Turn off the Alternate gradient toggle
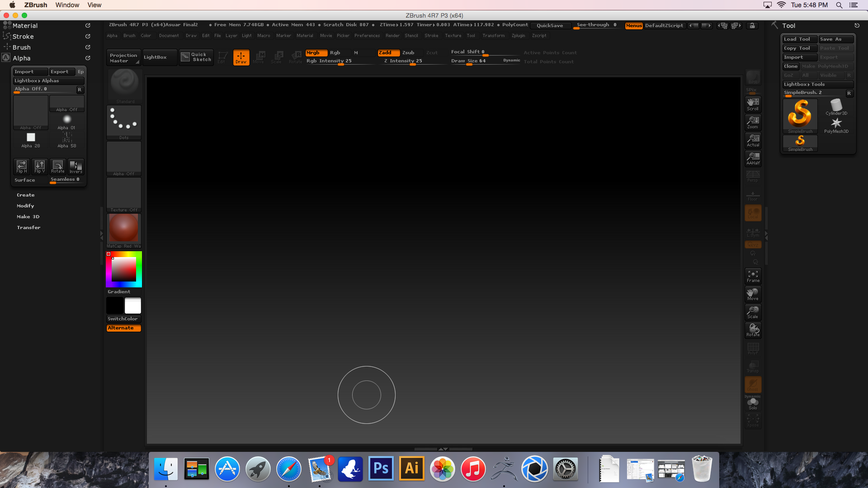 (123, 328)
